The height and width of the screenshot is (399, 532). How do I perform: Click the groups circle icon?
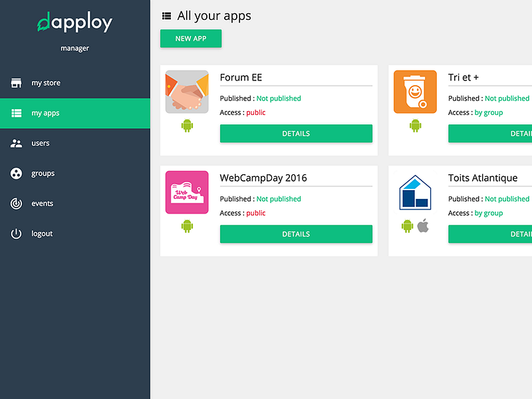pyautogui.click(x=16, y=174)
